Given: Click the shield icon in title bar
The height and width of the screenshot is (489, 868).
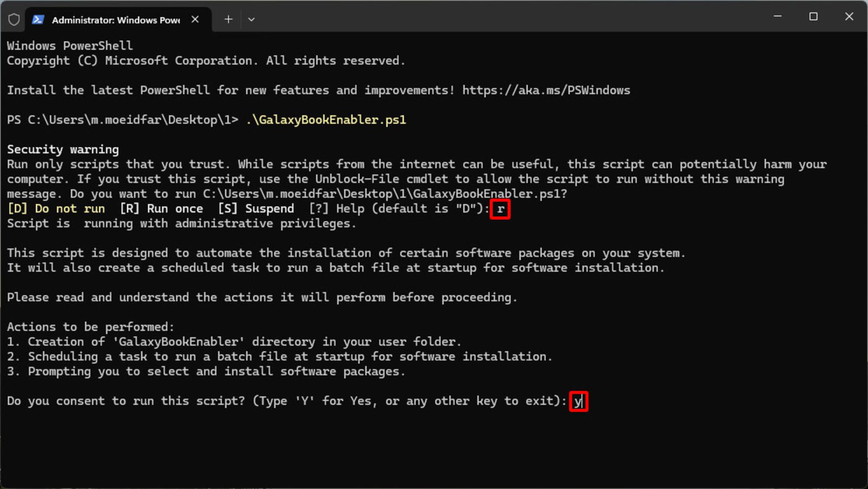Looking at the screenshot, I should (x=14, y=19).
